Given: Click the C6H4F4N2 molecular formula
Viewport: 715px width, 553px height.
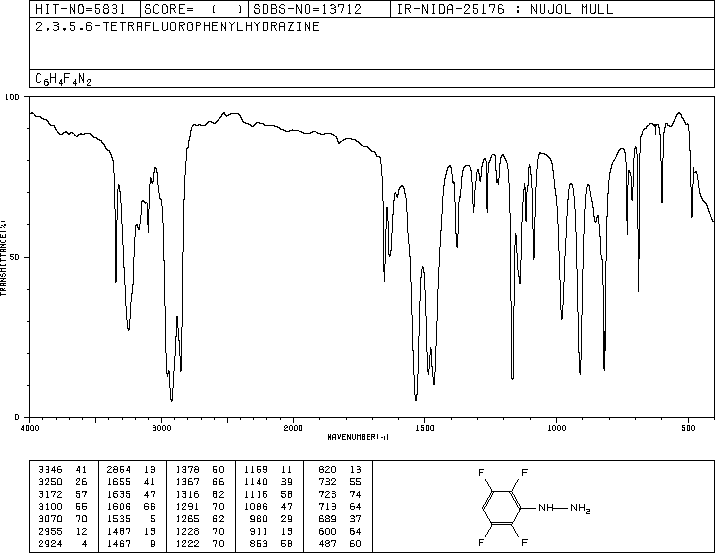Looking at the screenshot, I should 63,79.
